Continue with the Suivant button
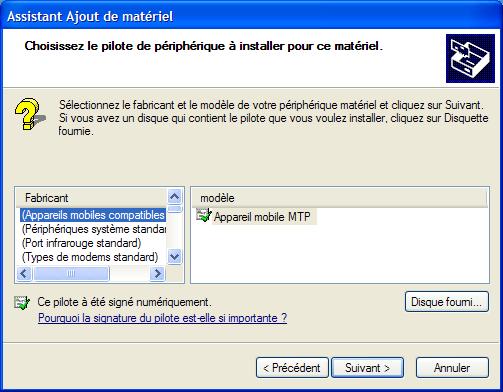503x392 pixels. pos(367,368)
